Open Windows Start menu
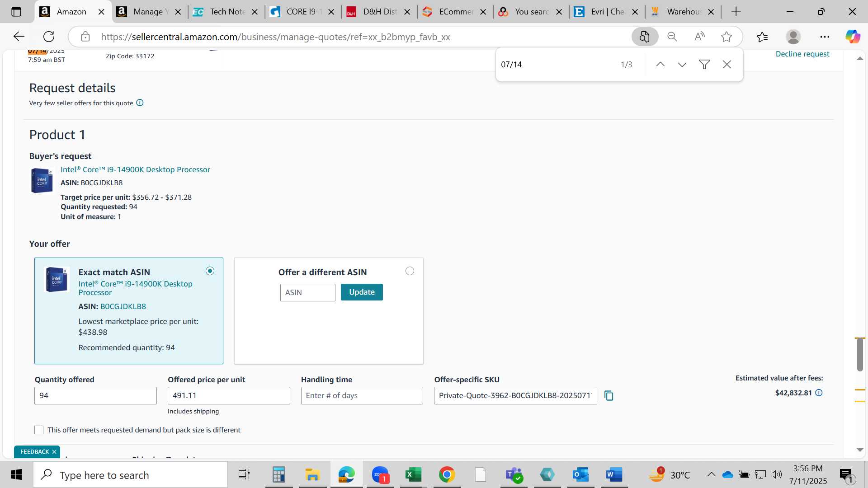The width and height of the screenshot is (868, 488). point(16,475)
